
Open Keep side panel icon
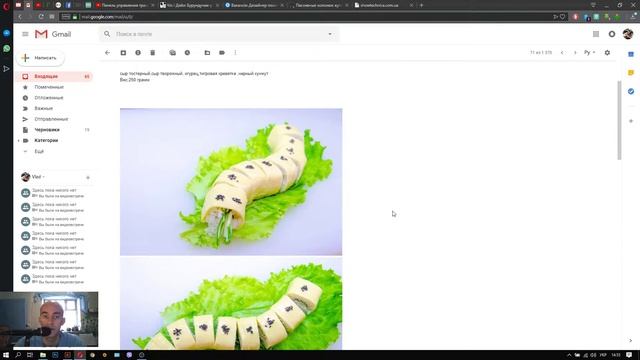(x=631, y=73)
